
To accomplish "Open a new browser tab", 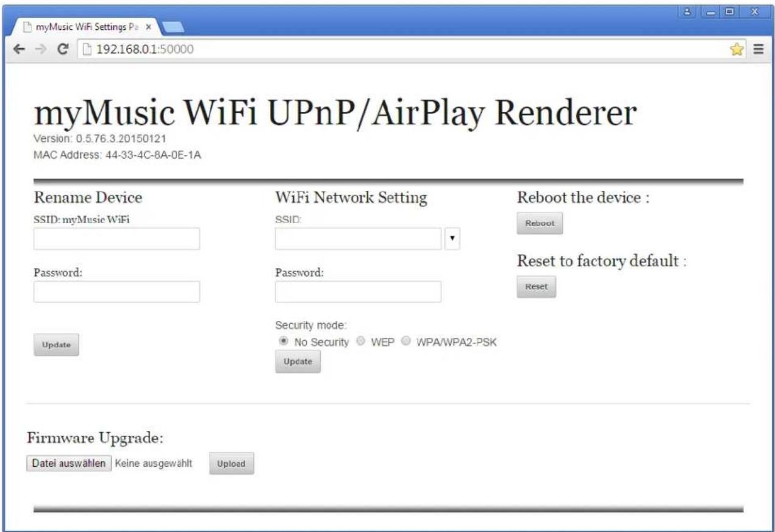I will 174,27.
